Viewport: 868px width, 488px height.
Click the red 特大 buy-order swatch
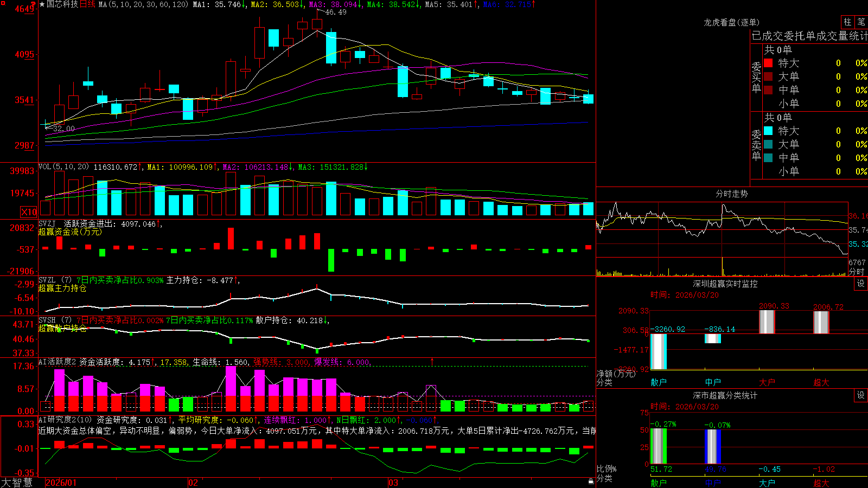(x=768, y=63)
